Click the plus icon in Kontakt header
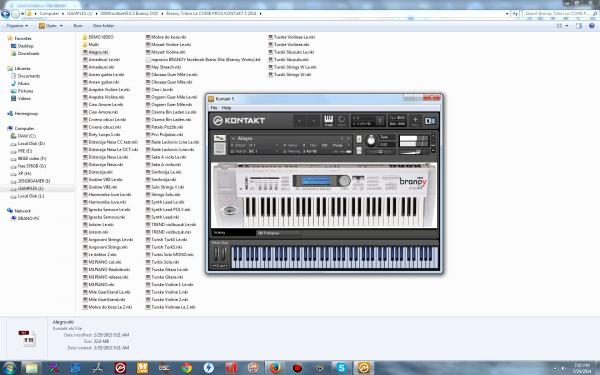Screen dimensions: 600x375 [x=415, y=120]
